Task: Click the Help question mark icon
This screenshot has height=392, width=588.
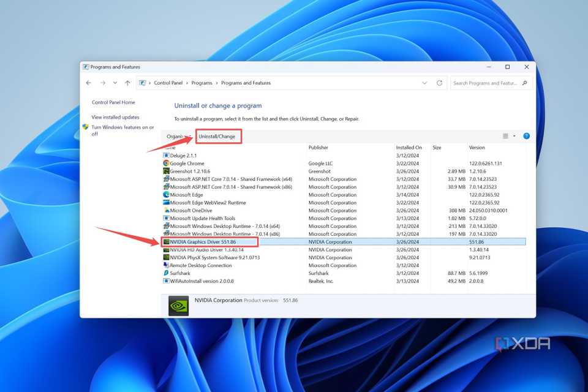Action: point(526,136)
